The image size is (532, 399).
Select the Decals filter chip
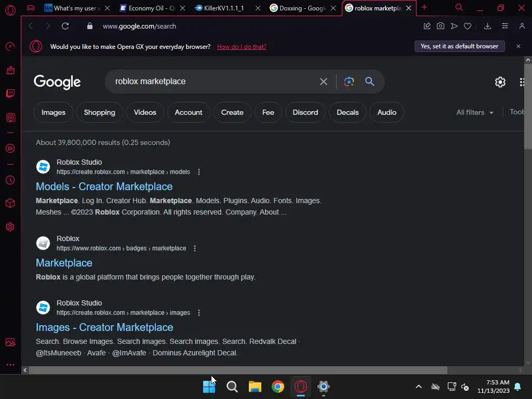(x=348, y=112)
